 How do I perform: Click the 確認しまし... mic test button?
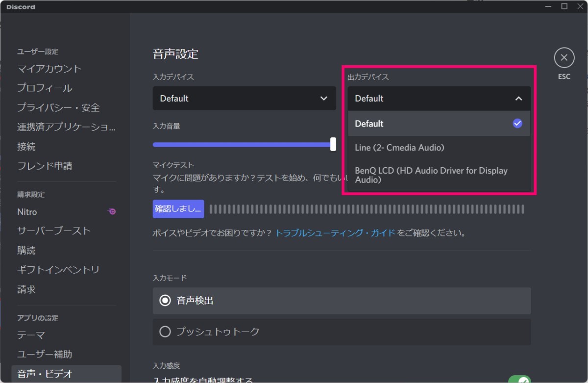[178, 209]
